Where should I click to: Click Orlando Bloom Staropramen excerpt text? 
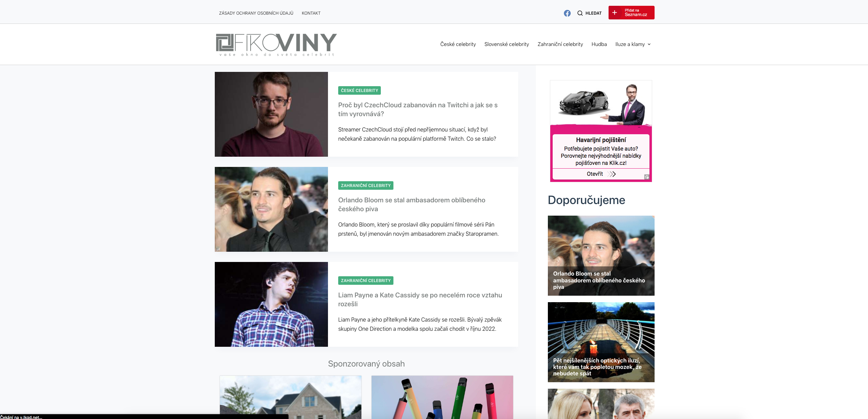[418, 229]
